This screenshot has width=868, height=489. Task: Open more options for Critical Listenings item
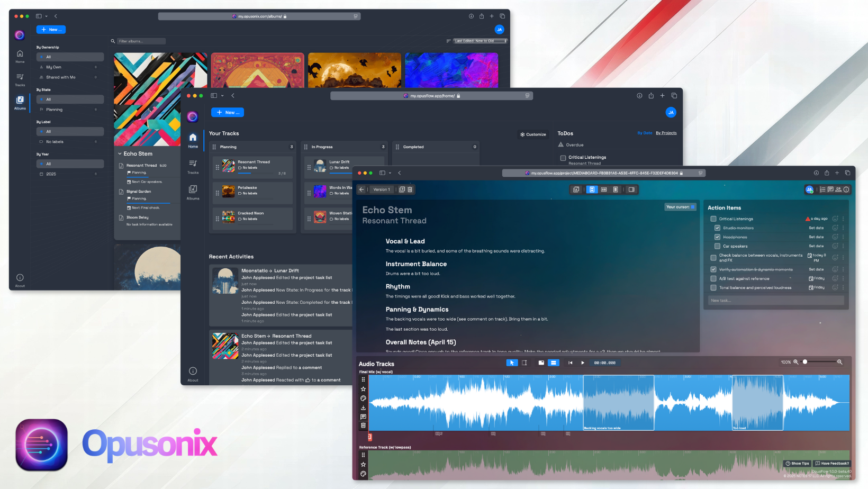pyautogui.click(x=843, y=219)
